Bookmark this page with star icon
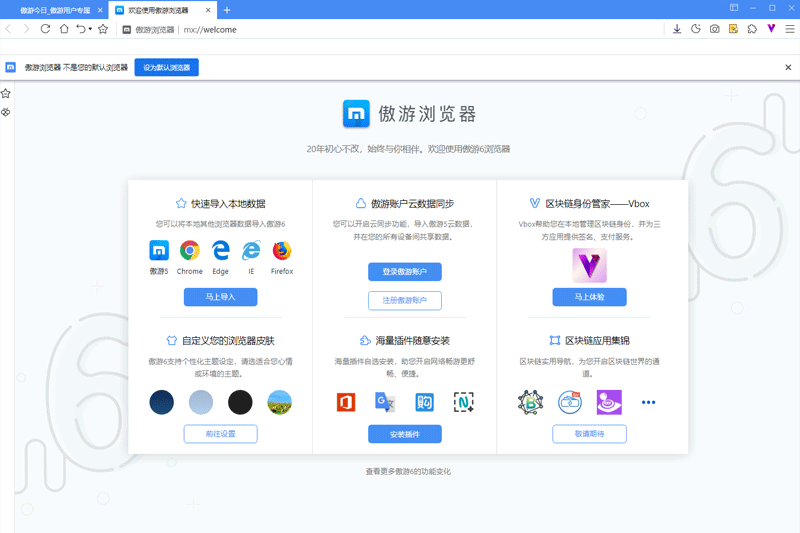Image resolution: width=800 pixels, height=533 pixels. pos(103,29)
